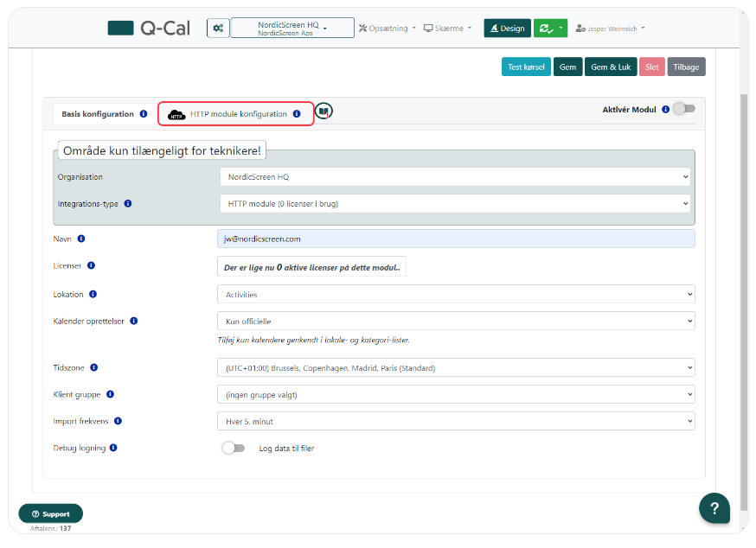Click the Design button
The width and height of the screenshot is (756, 548).
(507, 29)
